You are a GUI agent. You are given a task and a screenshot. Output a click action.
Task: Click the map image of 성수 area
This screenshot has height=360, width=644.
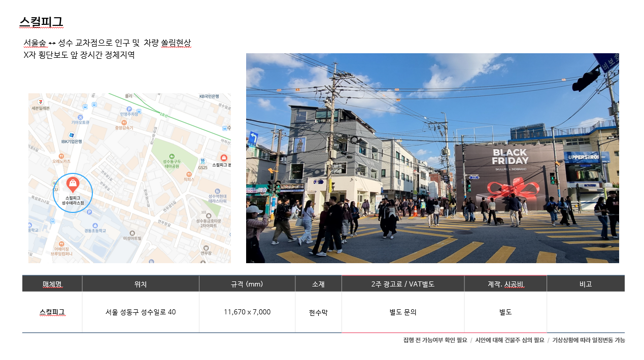129,178
